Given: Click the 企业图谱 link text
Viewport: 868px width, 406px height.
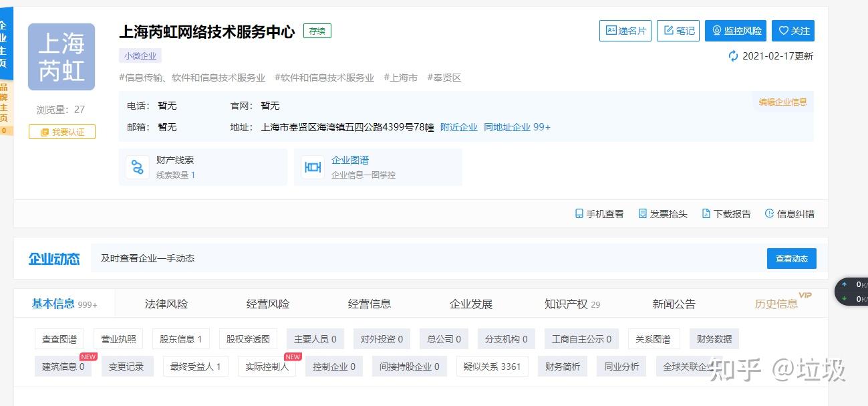Looking at the screenshot, I should point(350,161).
